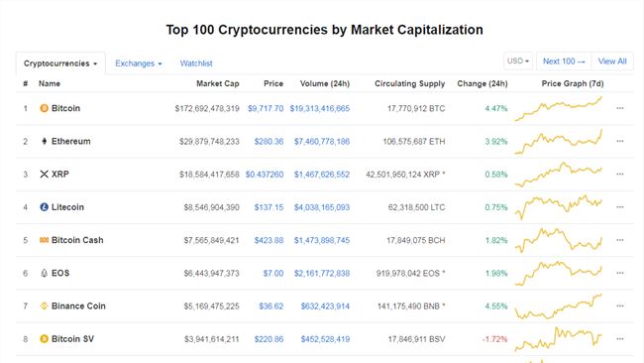The height and width of the screenshot is (363, 644).
Task: Open the USD currency selector
Action: (x=518, y=60)
